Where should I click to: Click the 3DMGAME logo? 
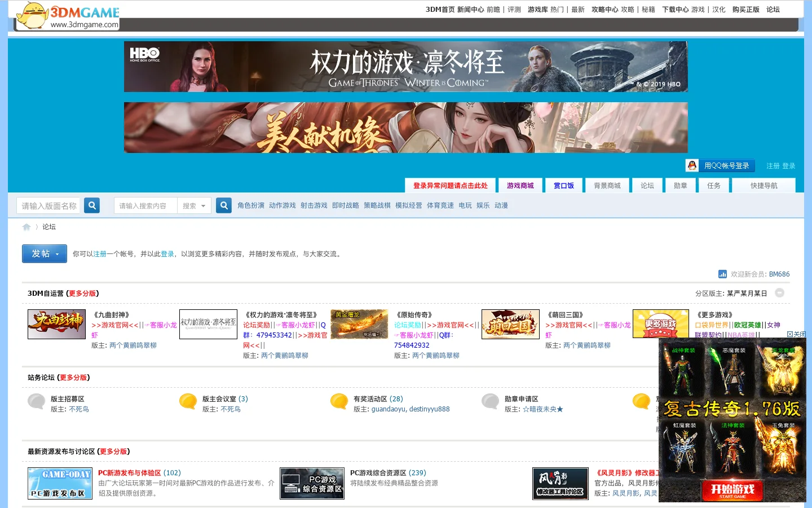click(x=68, y=16)
